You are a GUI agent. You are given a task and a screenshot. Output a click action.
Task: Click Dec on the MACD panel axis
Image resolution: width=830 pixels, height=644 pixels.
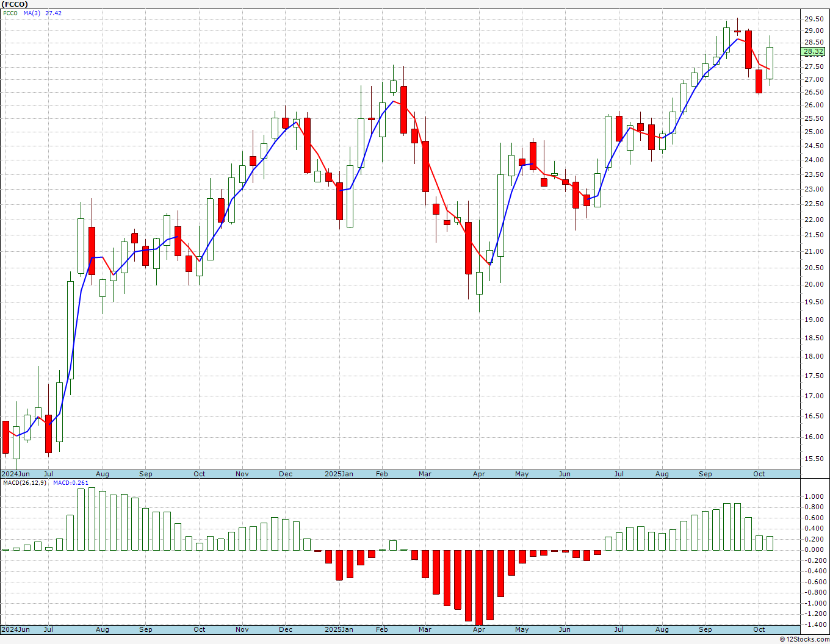coord(286,629)
